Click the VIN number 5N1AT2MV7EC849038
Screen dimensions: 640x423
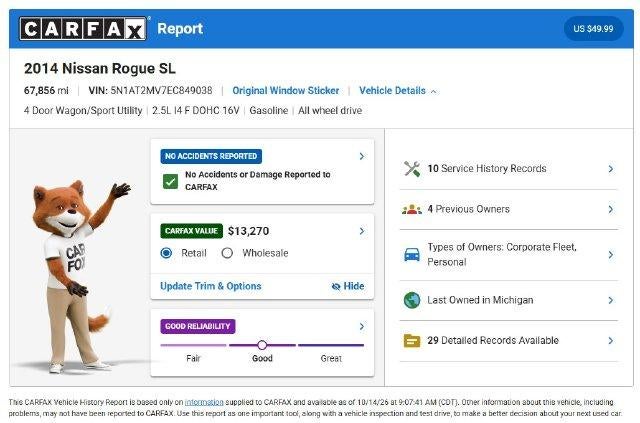161,91
